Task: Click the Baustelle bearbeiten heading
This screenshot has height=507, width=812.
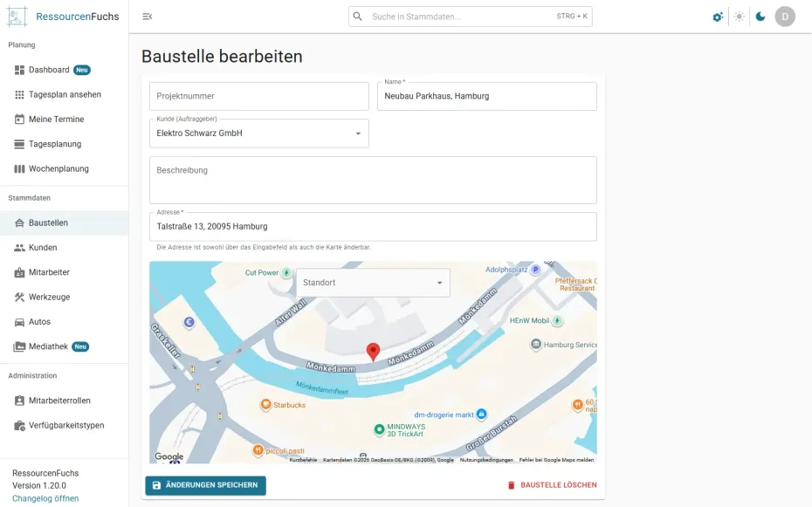Action: point(222,57)
